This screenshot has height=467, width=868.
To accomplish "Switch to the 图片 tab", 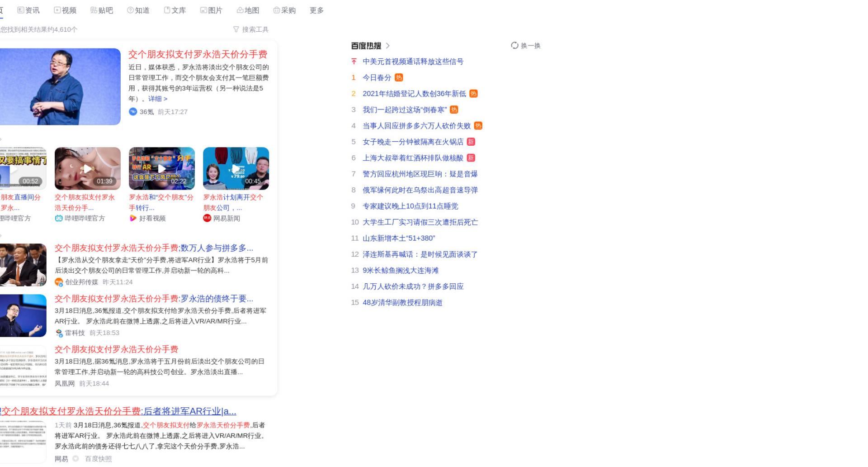I will [212, 10].
